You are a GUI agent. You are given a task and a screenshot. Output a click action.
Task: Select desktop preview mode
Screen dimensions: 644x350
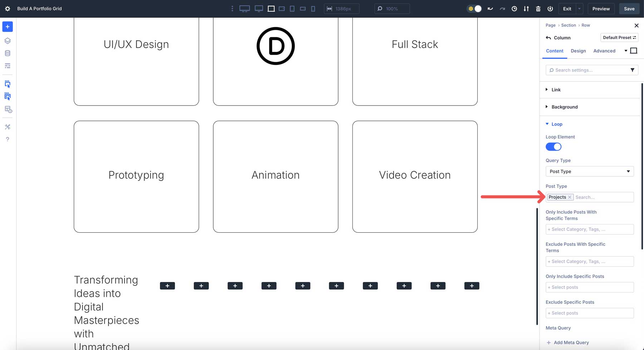coord(245,8)
